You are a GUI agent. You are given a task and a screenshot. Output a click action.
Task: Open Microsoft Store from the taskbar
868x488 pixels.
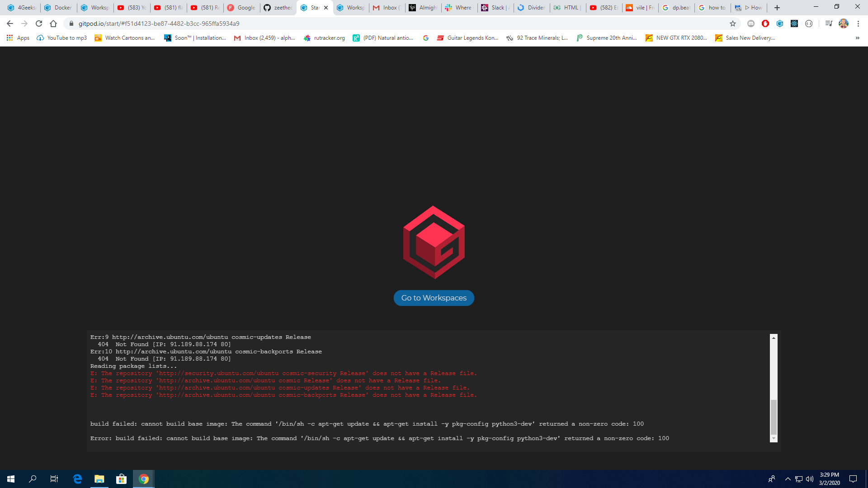click(x=121, y=479)
